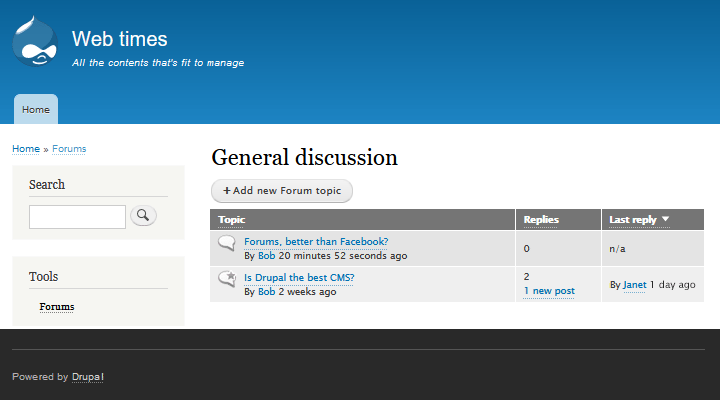Screen dimensions: 720x400
Task: Open Janet's user profile
Action: coord(634,285)
